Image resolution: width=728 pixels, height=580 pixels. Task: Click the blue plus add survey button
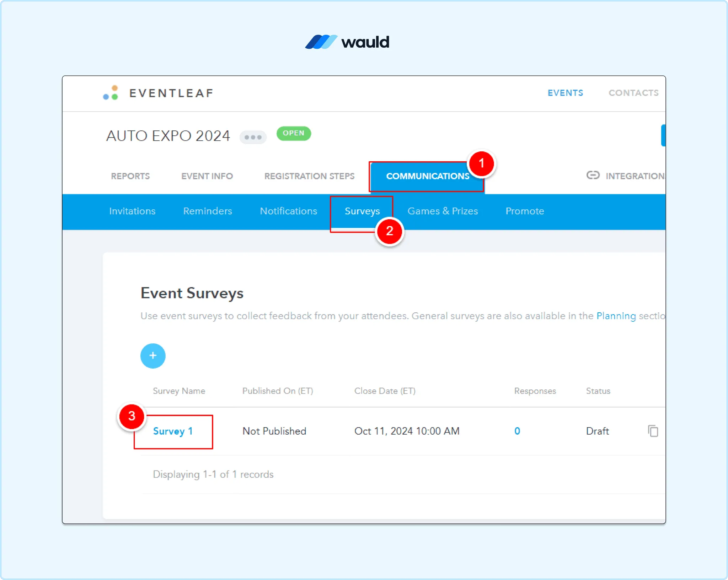point(153,356)
